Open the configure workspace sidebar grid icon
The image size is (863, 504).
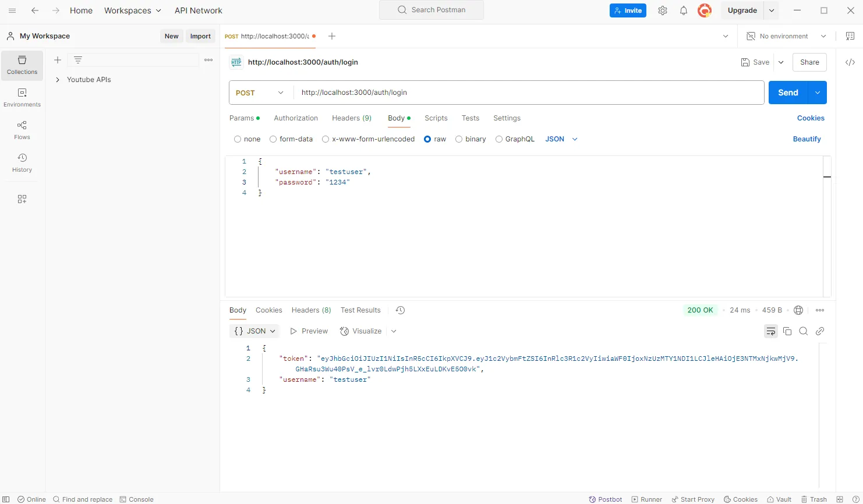[x=22, y=199]
